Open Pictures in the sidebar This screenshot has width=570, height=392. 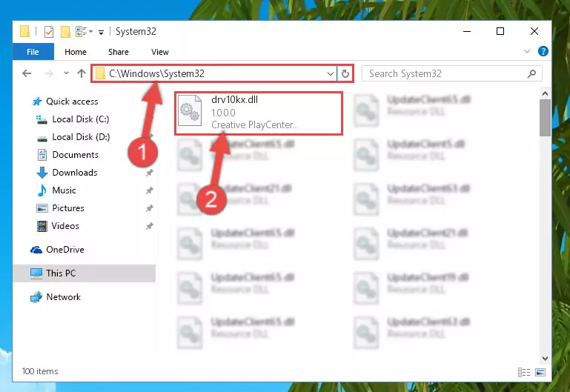pos(68,208)
